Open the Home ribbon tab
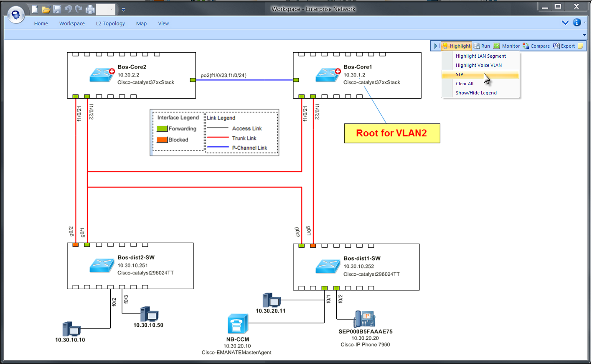Viewport: 592px width, 364px height. pos(41,23)
